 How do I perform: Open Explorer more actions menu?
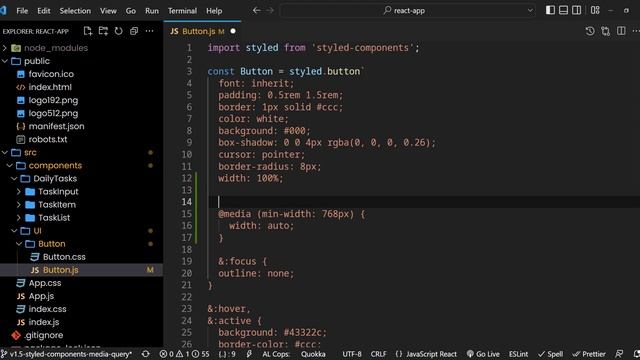tap(149, 31)
